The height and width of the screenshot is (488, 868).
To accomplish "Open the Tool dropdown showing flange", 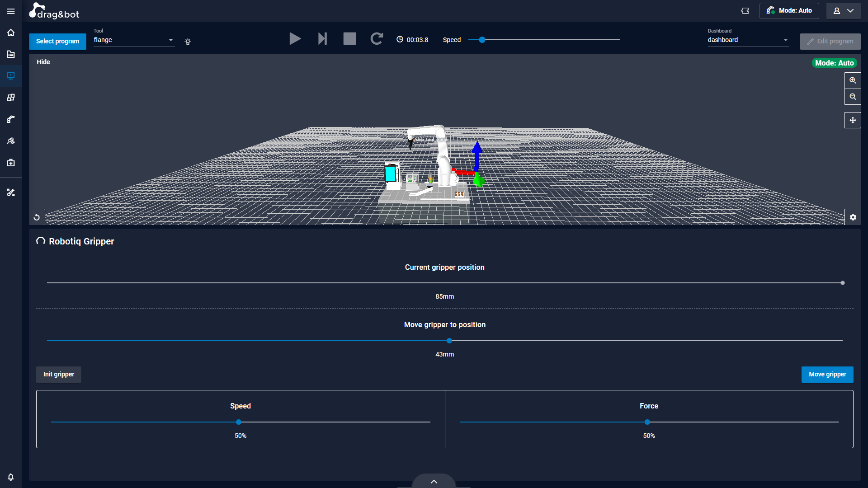I will (134, 40).
